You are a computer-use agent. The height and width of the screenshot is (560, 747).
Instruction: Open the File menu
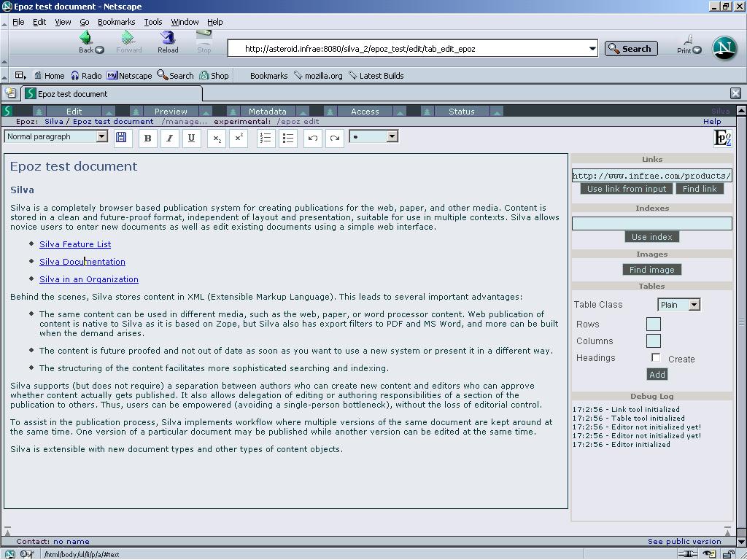18,22
